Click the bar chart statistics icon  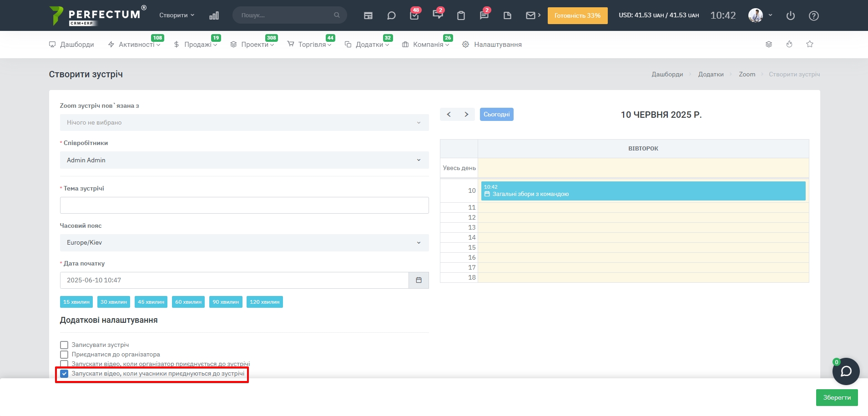[x=214, y=15]
